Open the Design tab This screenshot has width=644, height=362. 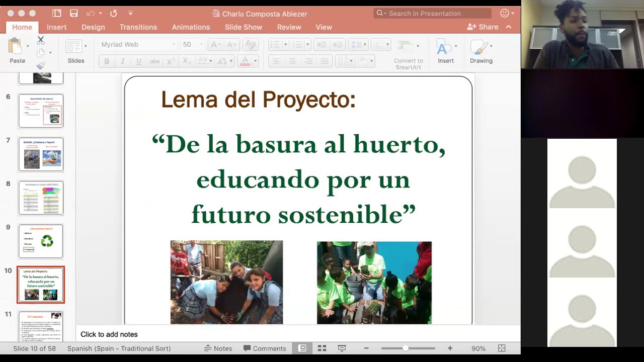point(93,27)
